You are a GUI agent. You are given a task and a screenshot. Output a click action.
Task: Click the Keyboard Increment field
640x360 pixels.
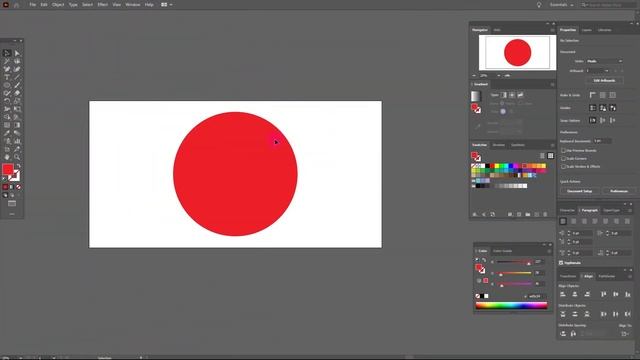click(602, 141)
